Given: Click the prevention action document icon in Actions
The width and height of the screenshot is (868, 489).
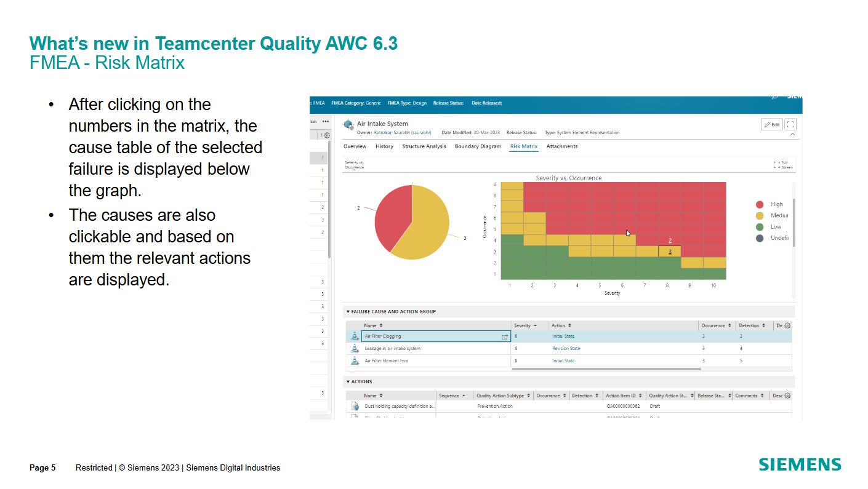Looking at the screenshot, I should 354,405.
